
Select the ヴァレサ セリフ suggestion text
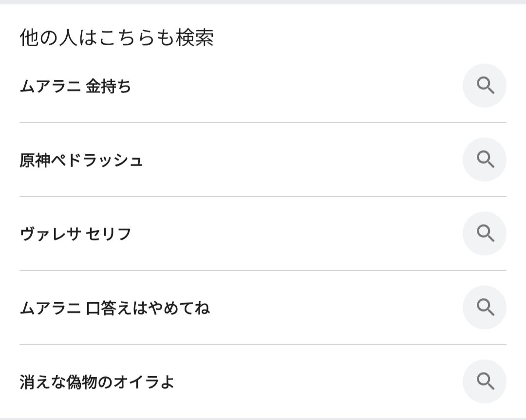click(x=75, y=234)
